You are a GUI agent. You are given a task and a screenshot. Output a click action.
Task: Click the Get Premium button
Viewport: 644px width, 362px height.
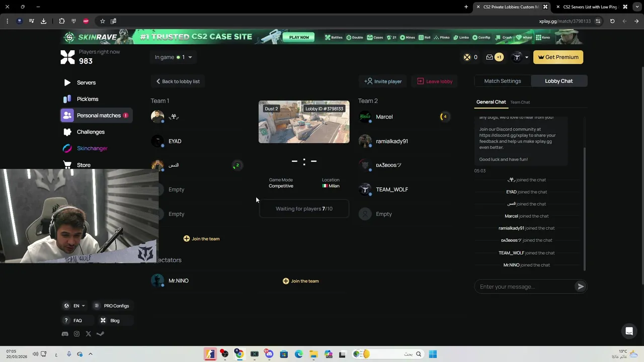coord(558,57)
